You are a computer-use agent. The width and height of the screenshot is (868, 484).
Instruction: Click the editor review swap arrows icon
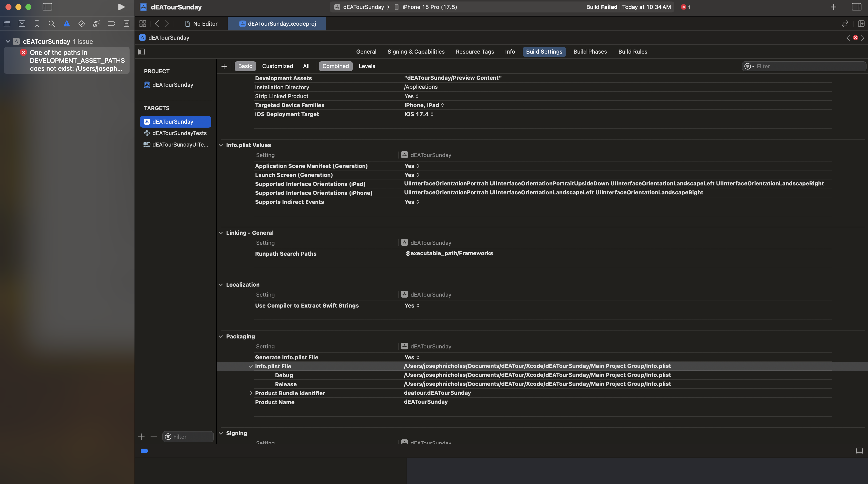(845, 24)
